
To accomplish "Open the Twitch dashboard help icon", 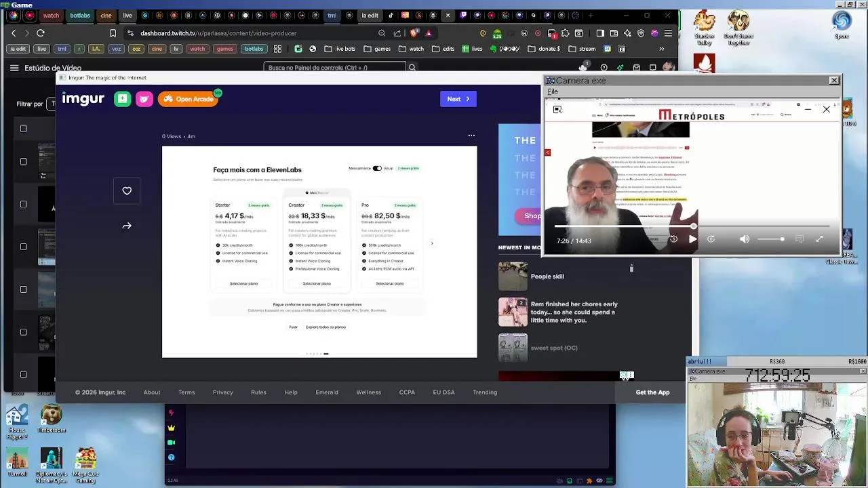I will (604, 68).
